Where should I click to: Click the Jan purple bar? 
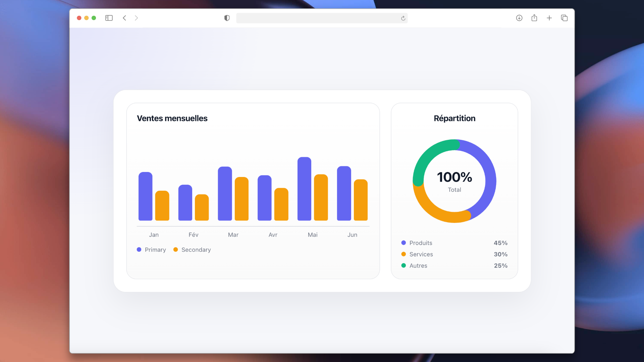point(146,196)
